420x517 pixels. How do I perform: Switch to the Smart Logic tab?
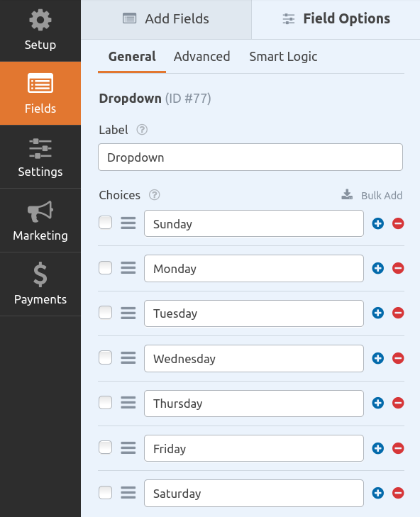(x=283, y=57)
